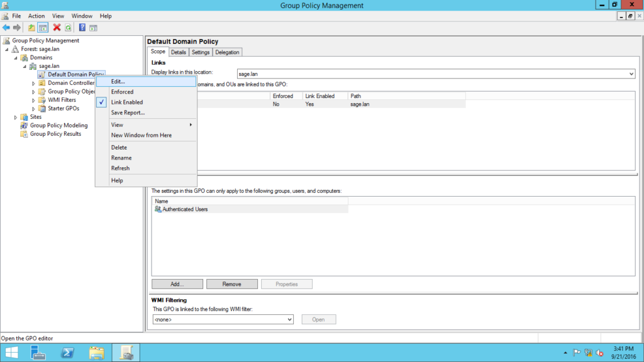Expand the Domain Controllers node
Viewport: 644px width, 362px height.
34,84
